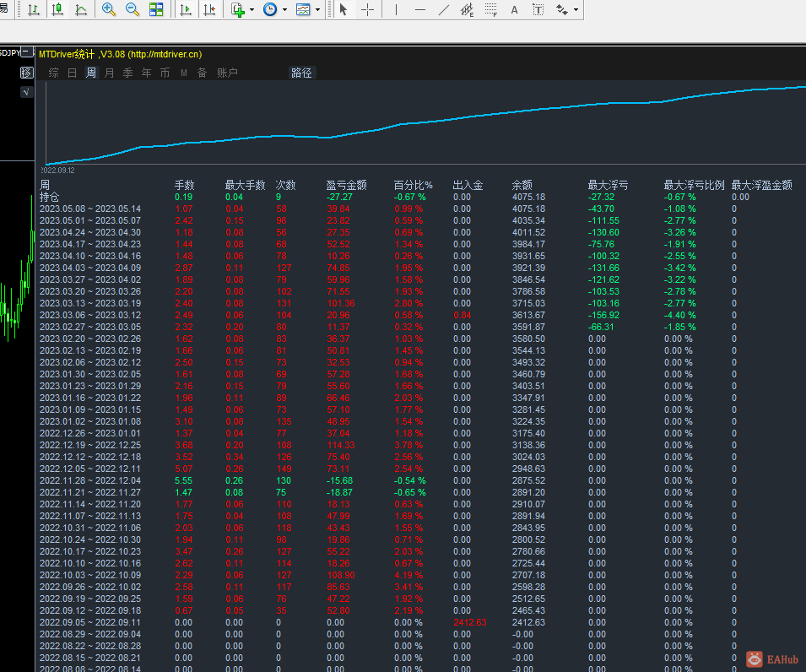
Task: Toggle the checkmark button in left panel
Action: (x=26, y=92)
